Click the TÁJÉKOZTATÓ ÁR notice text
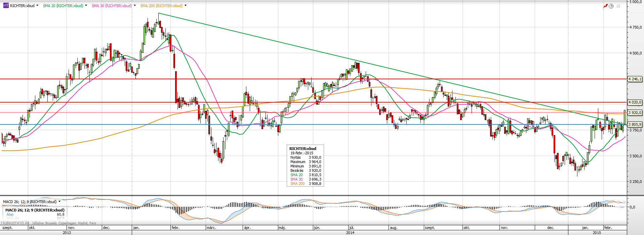This screenshot has height=235, width=644. tap(15, 223)
